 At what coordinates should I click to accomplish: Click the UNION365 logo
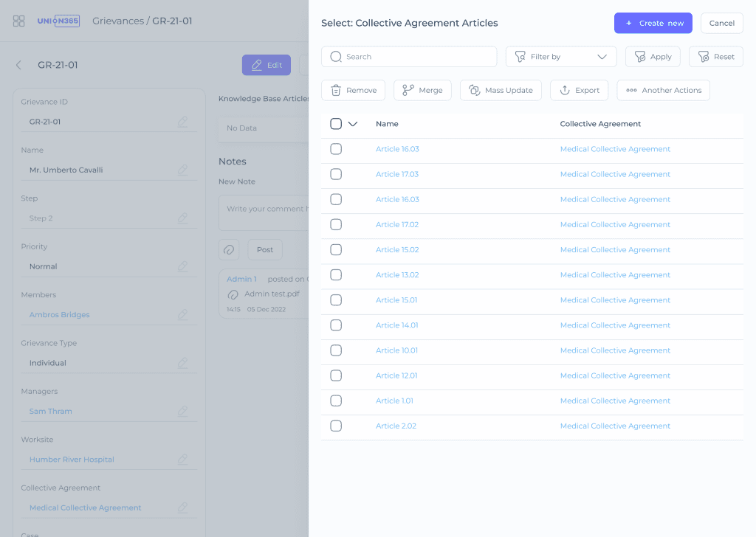(x=58, y=21)
